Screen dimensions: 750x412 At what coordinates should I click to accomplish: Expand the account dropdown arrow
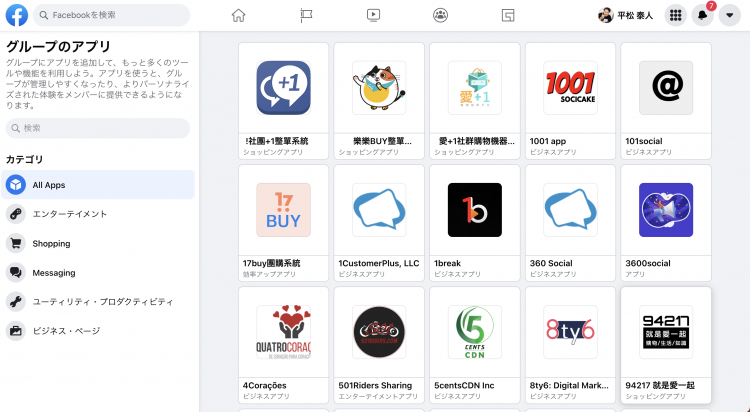(x=729, y=15)
